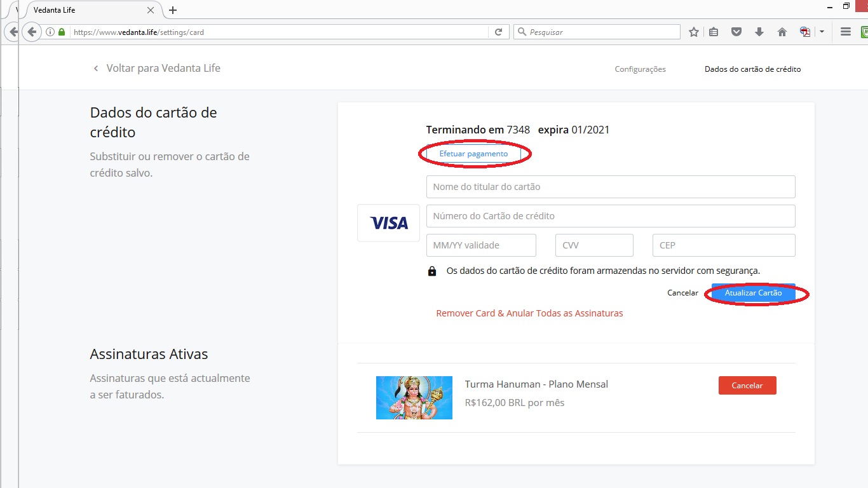
Task: Open the bookmarks list icon
Action: click(x=714, y=32)
